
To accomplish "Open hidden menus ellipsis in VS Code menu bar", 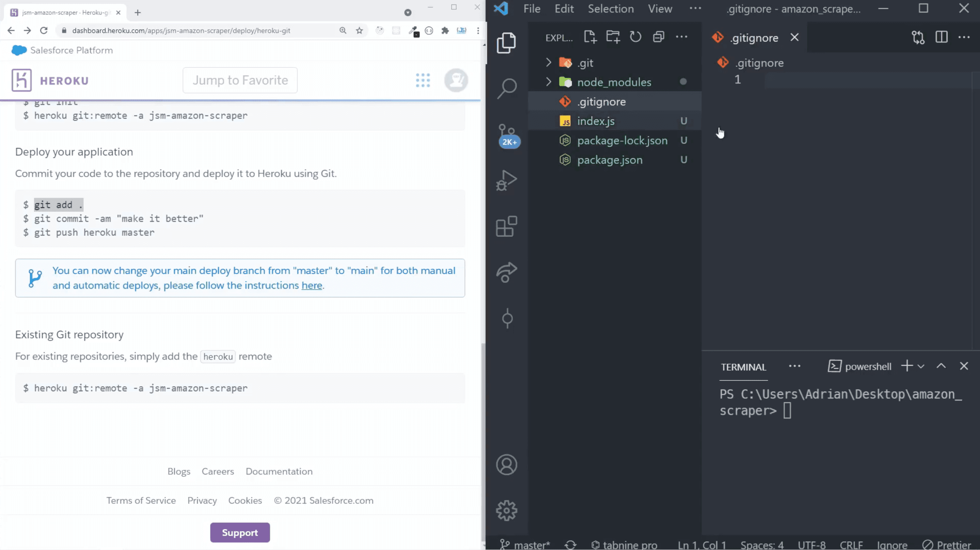I will pos(695,9).
